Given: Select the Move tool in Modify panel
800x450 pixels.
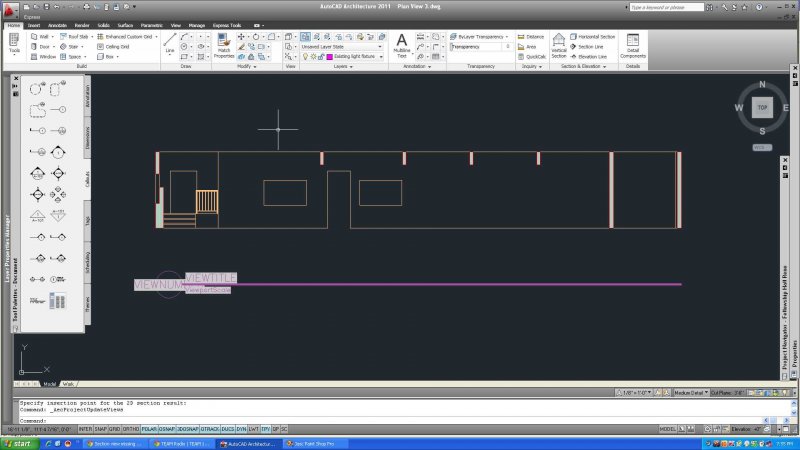Looking at the screenshot, I should point(241,37).
